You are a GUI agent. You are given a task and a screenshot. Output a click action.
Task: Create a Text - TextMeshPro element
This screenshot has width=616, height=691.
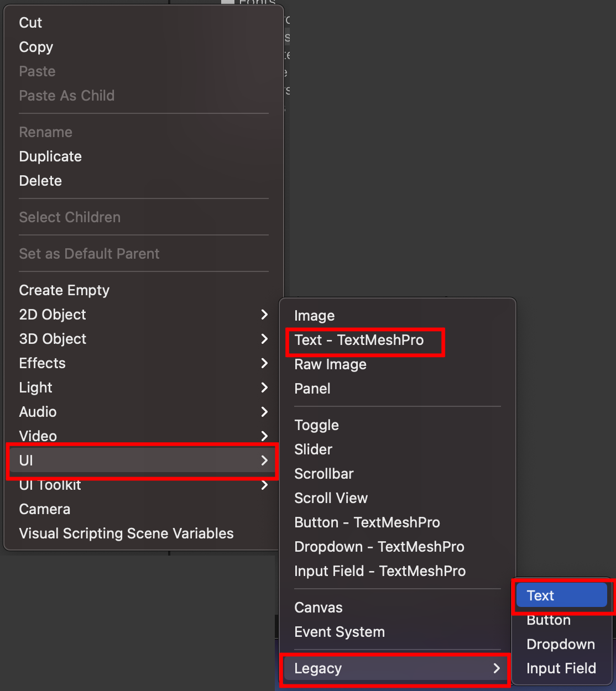point(359,341)
